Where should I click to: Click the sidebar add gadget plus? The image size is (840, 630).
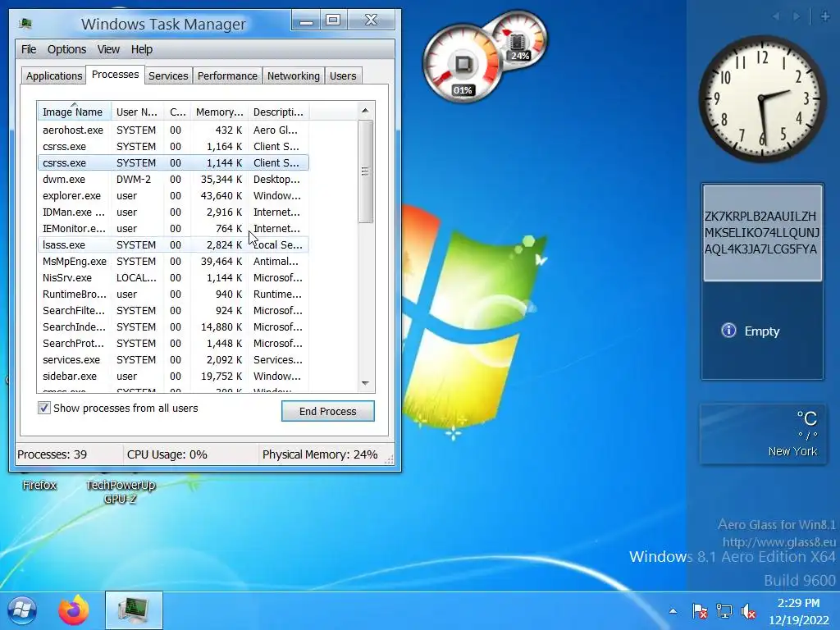pyautogui.click(x=825, y=16)
